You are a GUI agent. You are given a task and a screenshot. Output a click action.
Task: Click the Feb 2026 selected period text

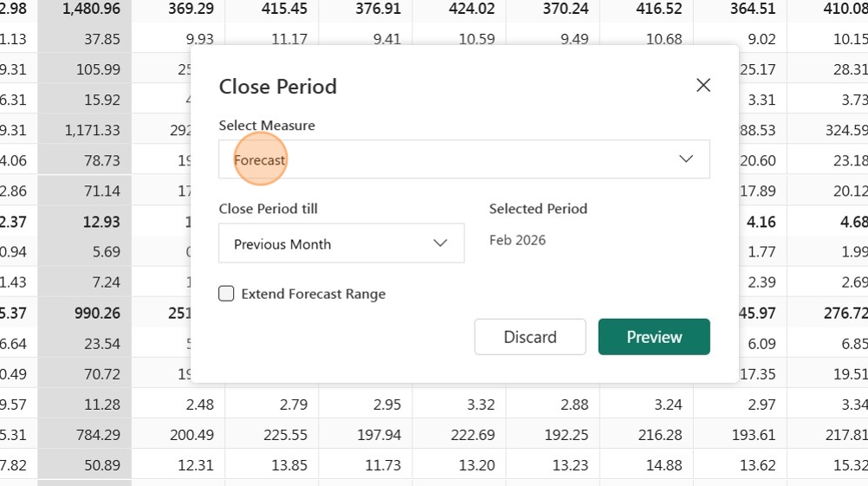517,240
